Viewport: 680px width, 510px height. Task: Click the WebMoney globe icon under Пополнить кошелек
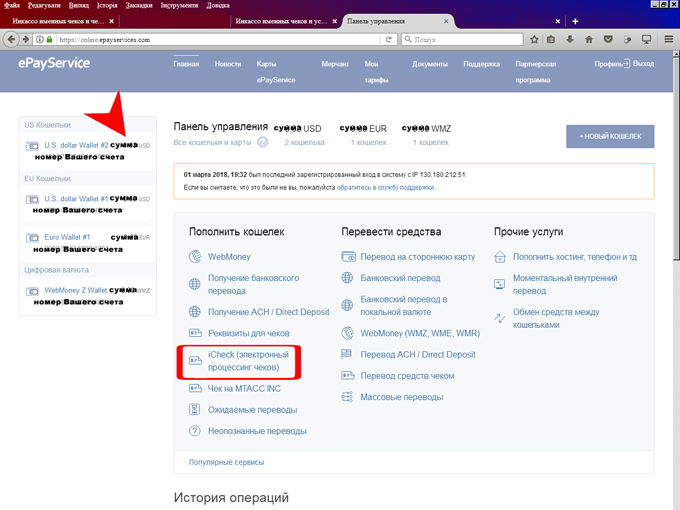195,257
